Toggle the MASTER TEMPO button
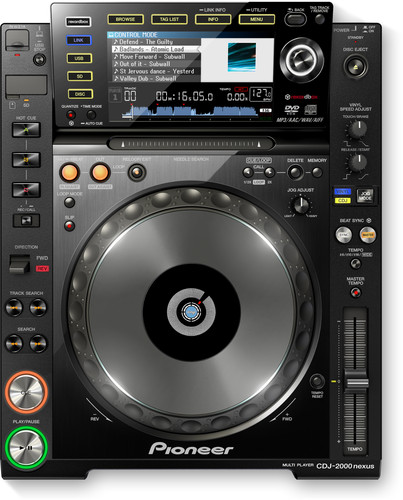Viewport: 403px width, 500px height. [x=356, y=292]
